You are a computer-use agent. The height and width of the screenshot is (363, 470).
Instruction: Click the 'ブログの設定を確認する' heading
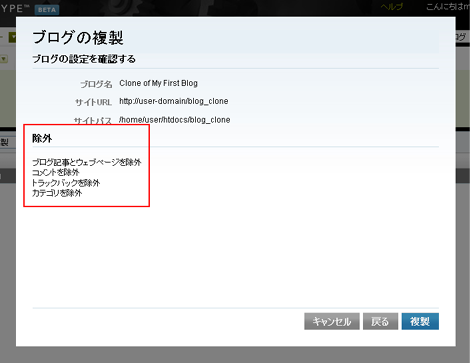pos(84,59)
